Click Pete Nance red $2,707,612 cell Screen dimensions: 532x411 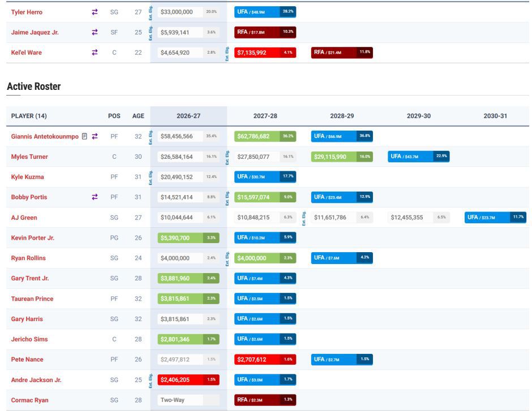(x=265, y=360)
